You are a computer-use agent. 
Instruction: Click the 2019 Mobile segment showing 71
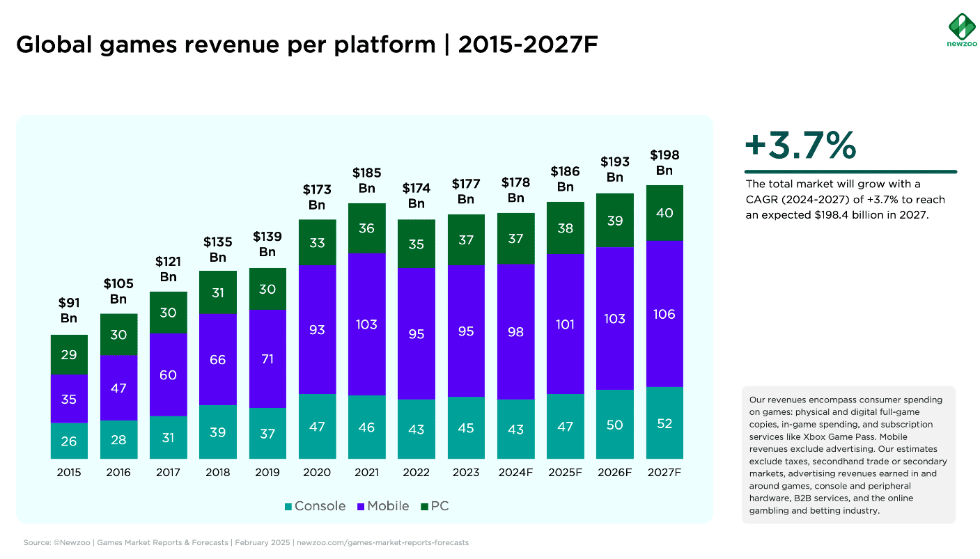click(x=267, y=359)
